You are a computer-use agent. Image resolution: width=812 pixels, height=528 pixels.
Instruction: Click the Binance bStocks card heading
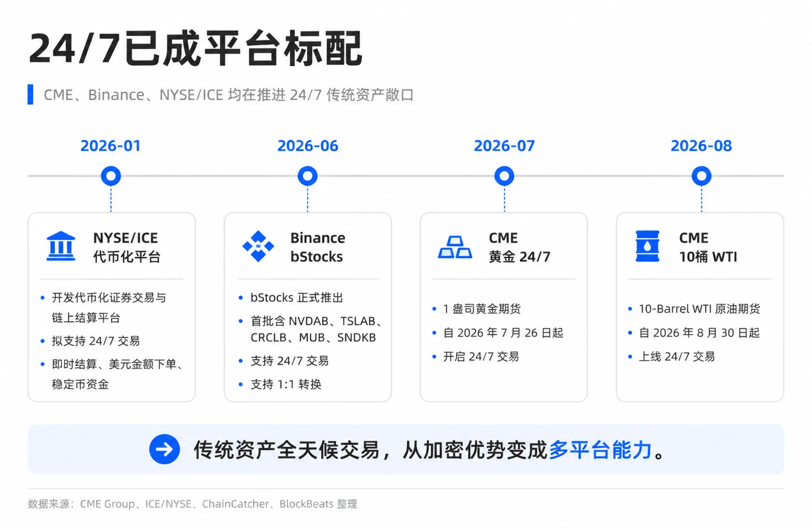pyautogui.click(x=317, y=247)
